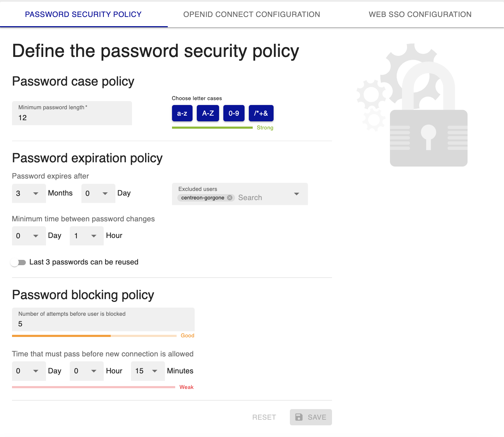Open the expiration Months dropdown

(x=29, y=193)
